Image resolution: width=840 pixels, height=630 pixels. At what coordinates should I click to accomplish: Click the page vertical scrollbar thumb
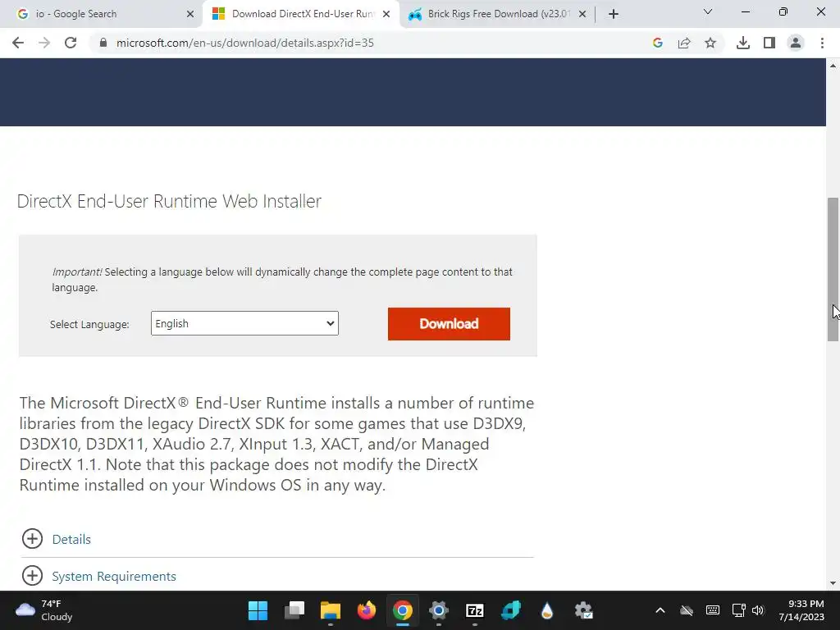click(x=833, y=269)
